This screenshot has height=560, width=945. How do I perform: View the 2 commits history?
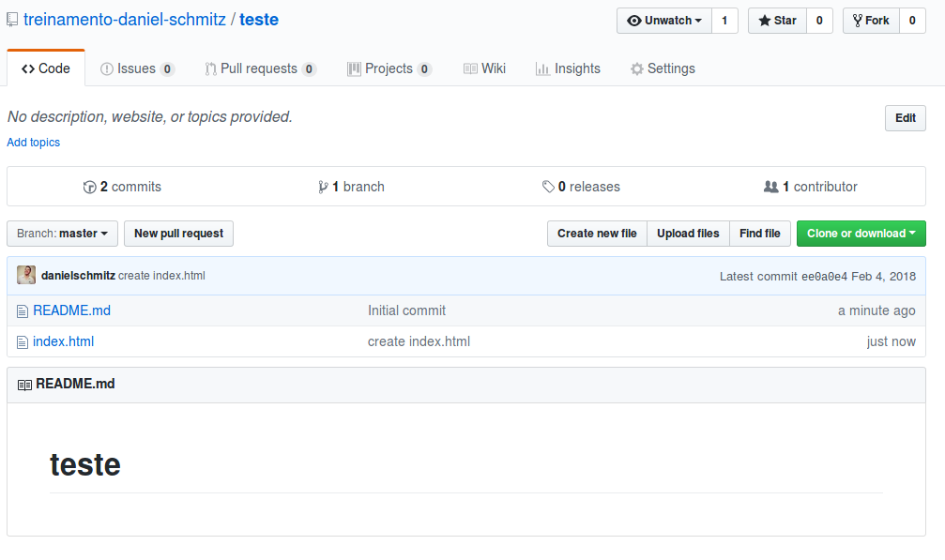click(x=122, y=187)
